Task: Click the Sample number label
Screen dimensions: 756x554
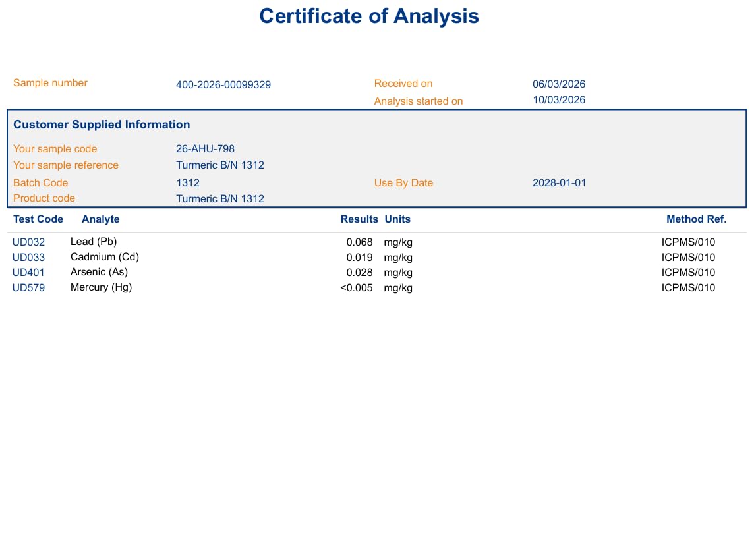Action: 50,83
